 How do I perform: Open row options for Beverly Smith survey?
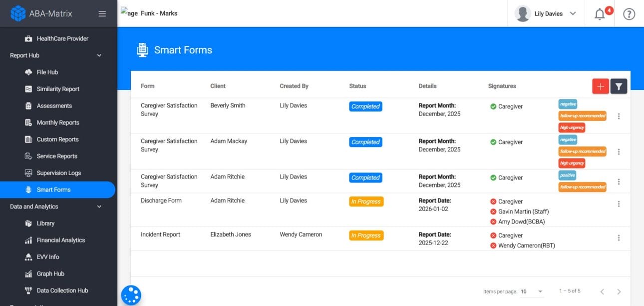click(x=619, y=116)
